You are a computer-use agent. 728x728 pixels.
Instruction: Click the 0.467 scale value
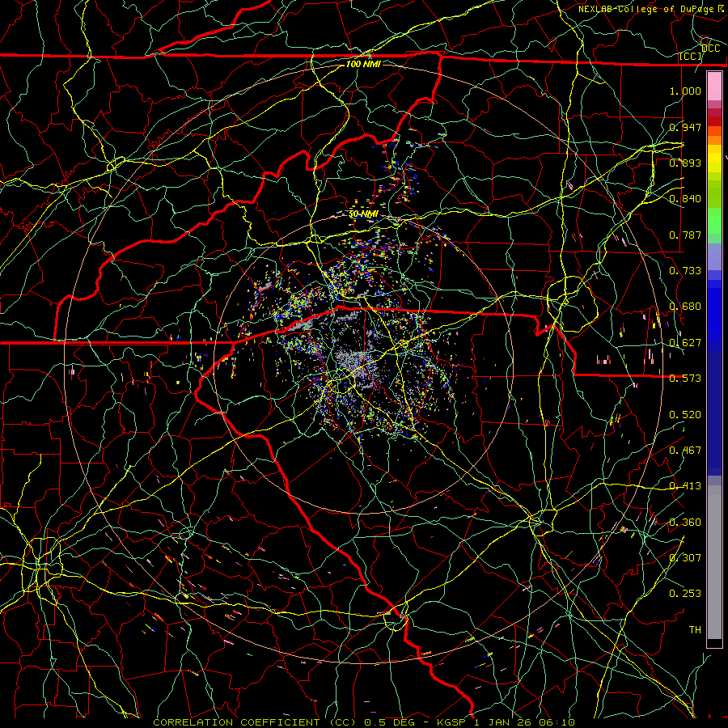point(685,450)
